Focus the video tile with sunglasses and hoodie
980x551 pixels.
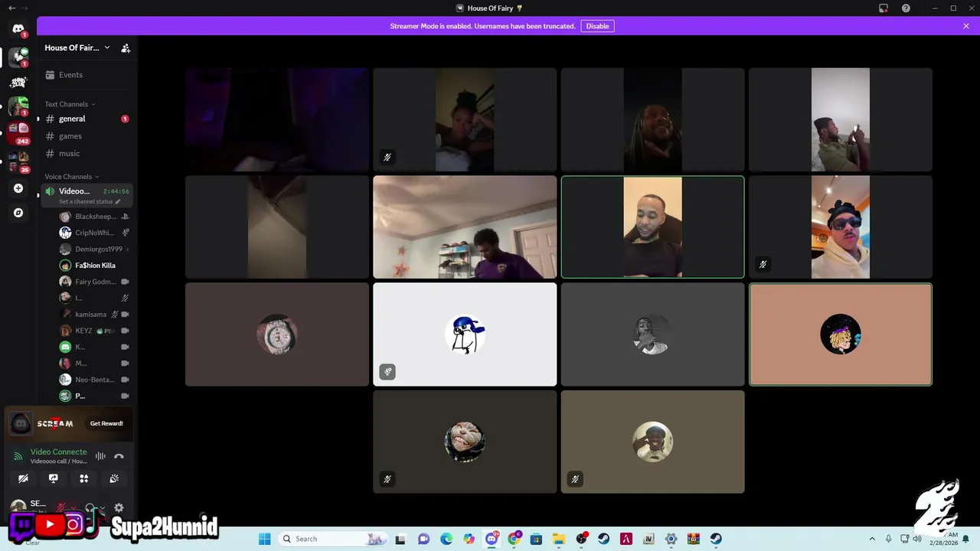(840, 227)
